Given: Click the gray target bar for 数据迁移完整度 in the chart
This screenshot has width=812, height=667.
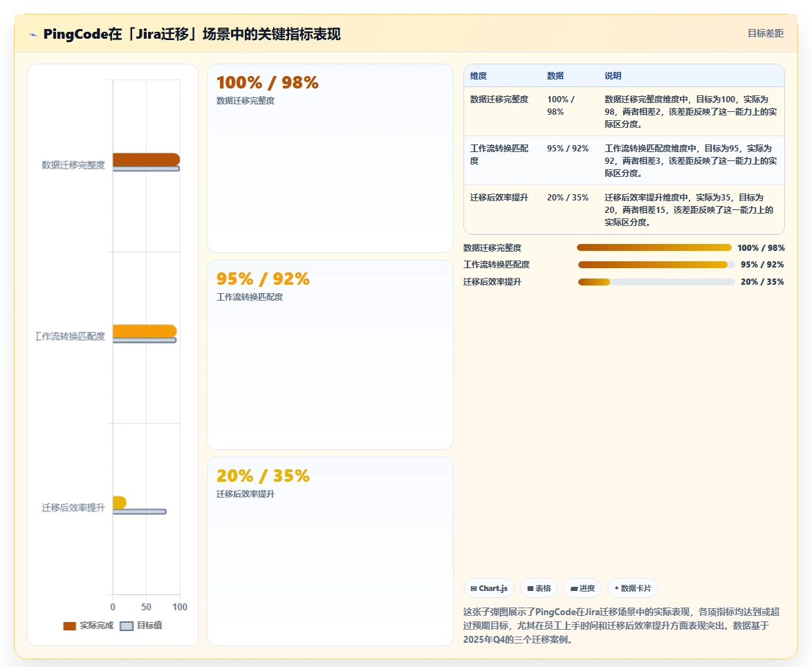Looking at the screenshot, I should [x=146, y=169].
